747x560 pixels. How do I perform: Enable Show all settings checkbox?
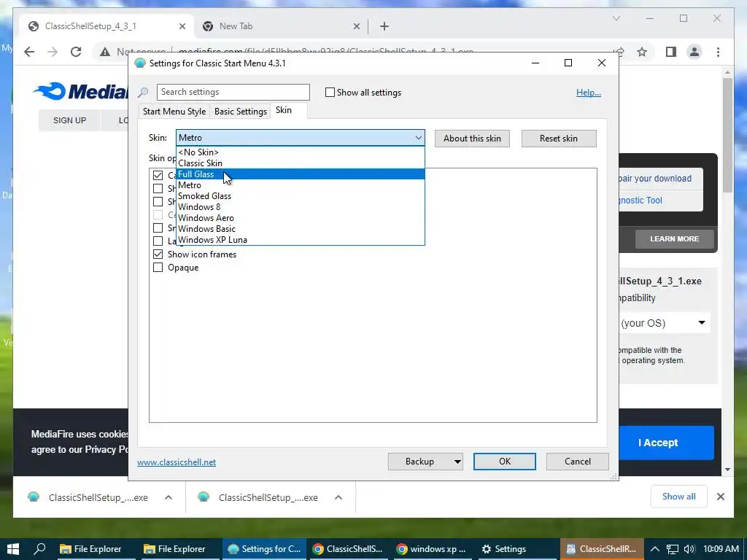point(330,93)
